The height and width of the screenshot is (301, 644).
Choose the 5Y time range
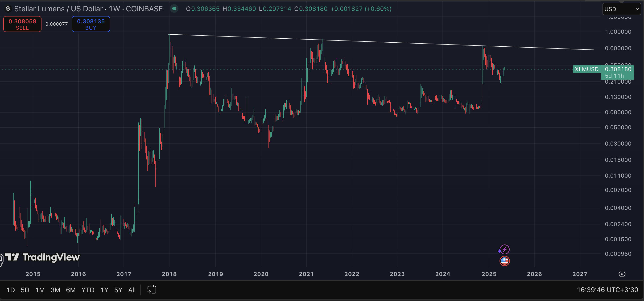coord(118,290)
